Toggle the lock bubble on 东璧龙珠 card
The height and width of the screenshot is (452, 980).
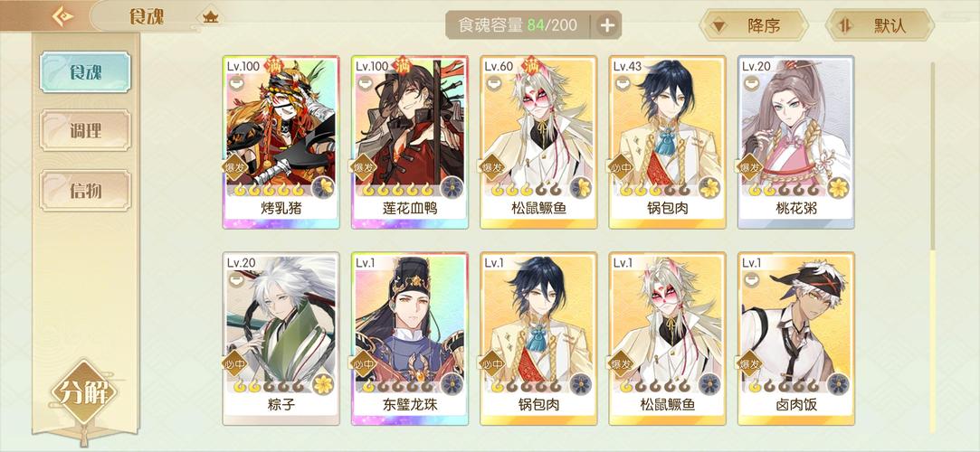[364, 279]
